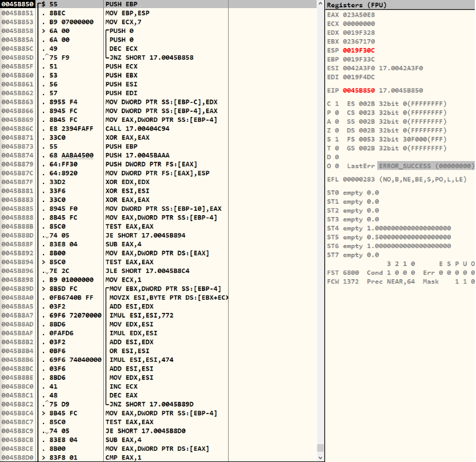The image size is (476, 462).
Task: Toggle the S sign flag value
Action: 337,139
